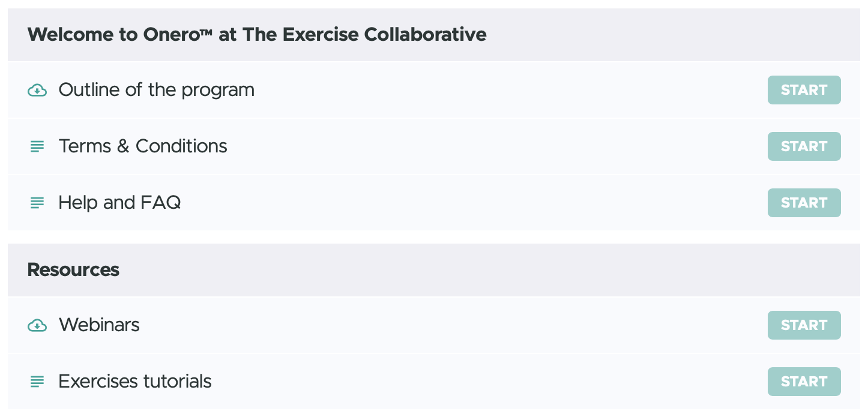Launch Exercises tutorials via START button
Viewport: 868px width, 420px height.
pos(804,382)
